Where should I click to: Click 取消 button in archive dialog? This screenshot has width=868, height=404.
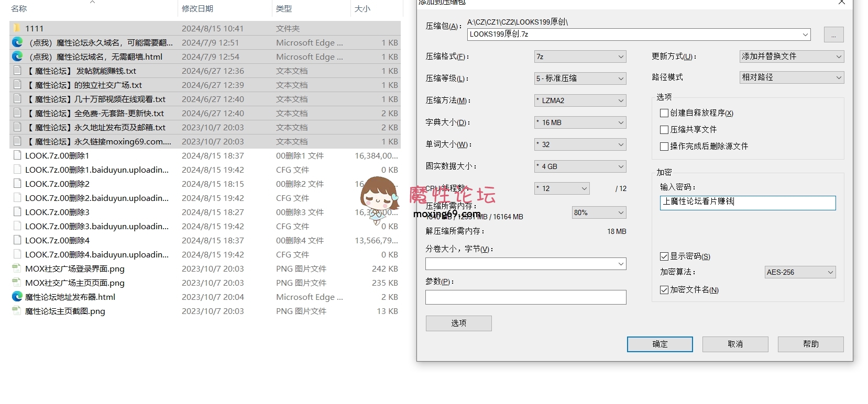click(735, 344)
